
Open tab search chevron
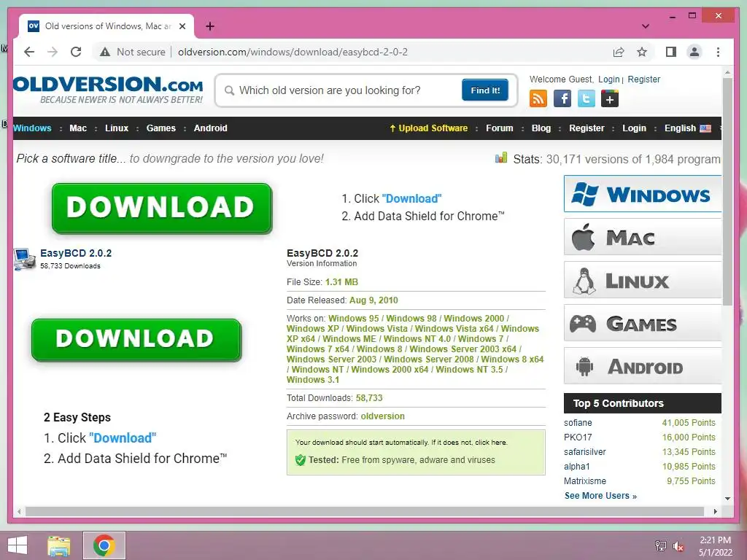click(646, 26)
